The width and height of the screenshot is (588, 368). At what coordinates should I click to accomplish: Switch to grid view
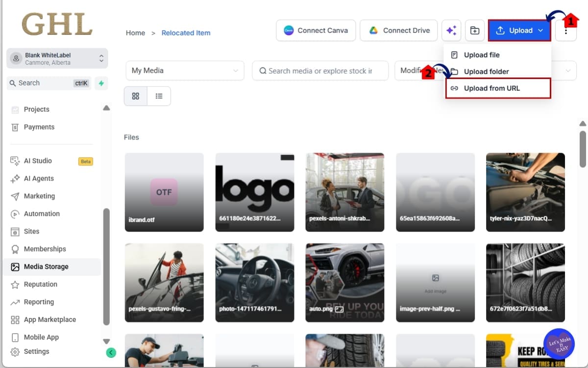[136, 96]
